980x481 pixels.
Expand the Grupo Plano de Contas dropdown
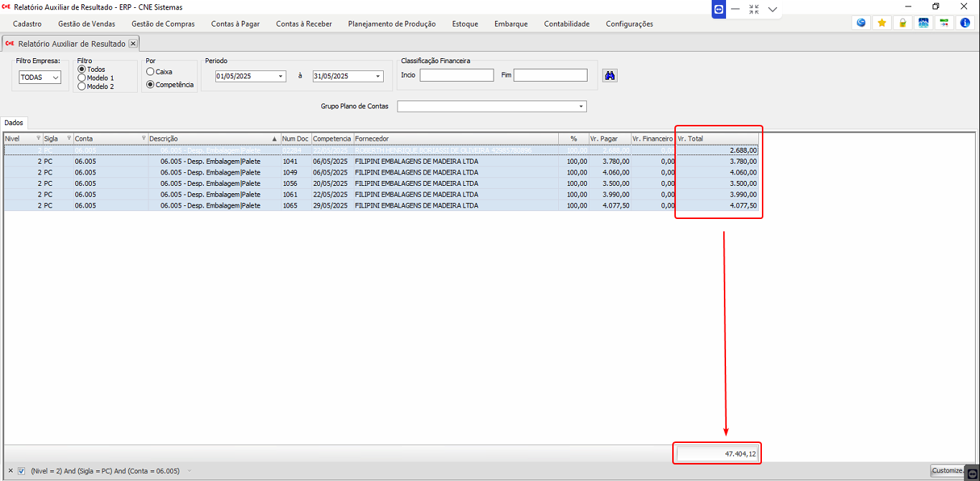pos(580,107)
